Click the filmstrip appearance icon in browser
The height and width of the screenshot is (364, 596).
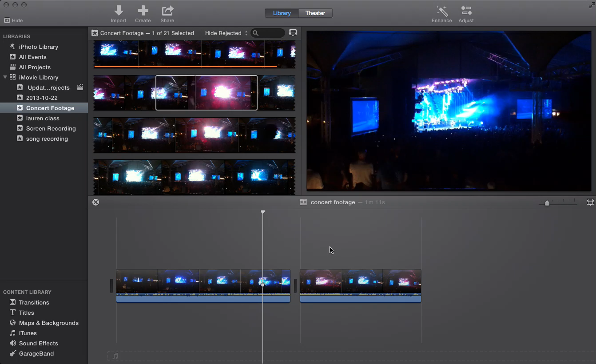(293, 33)
